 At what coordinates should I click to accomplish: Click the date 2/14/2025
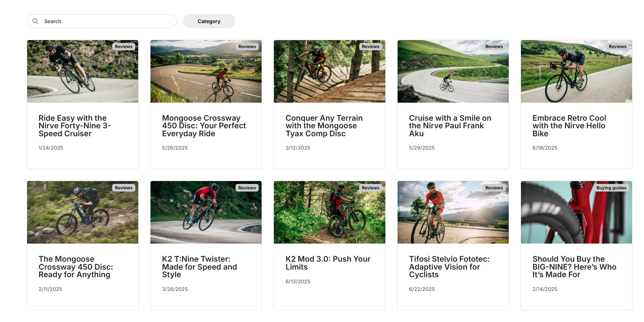coord(545,289)
